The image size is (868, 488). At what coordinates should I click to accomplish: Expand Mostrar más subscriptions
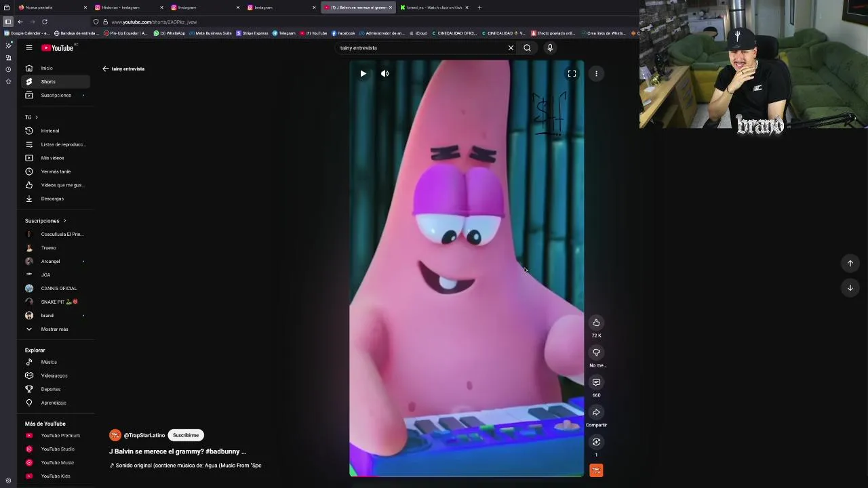coord(54,329)
